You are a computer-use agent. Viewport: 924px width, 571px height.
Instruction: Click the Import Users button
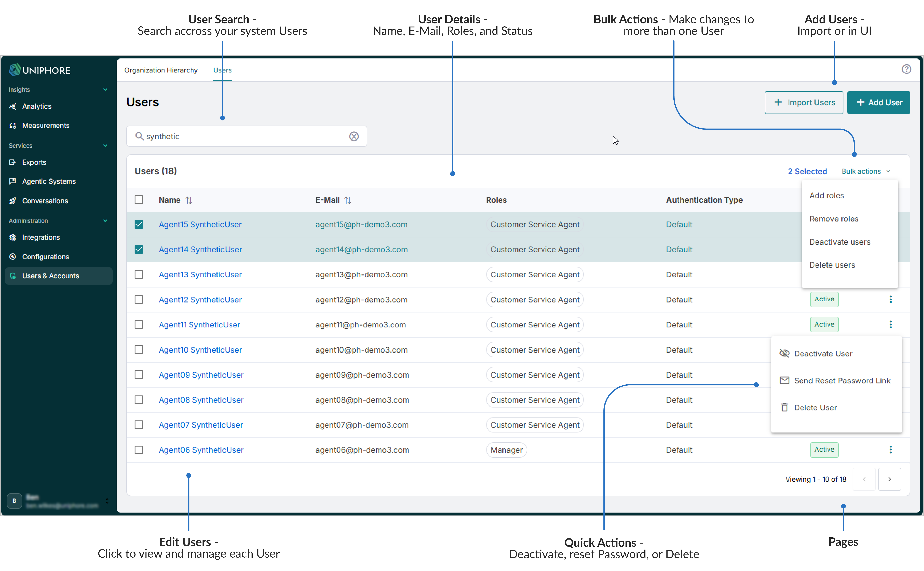pyautogui.click(x=804, y=103)
